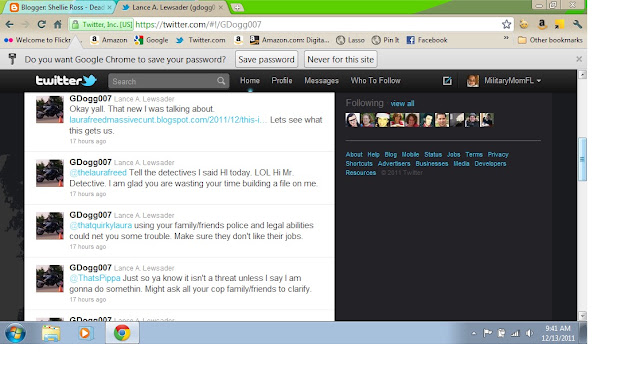The height and width of the screenshot is (375, 640).
Task: Click the green Twitter, Inc. security badge
Action: tap(102, 24)
